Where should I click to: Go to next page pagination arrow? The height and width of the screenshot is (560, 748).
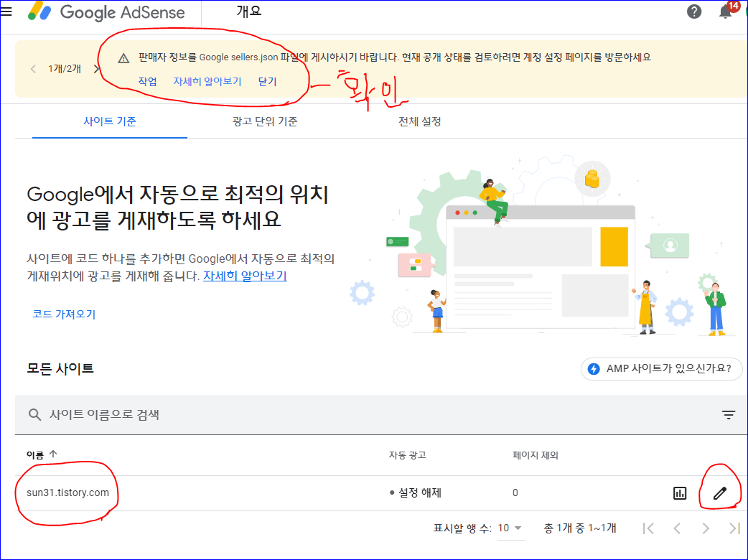tap(706, 528)
